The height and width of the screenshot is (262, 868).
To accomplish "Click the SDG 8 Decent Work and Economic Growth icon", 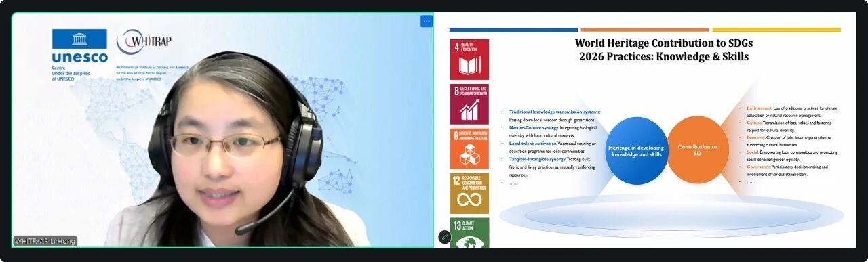I will point(469,104).
